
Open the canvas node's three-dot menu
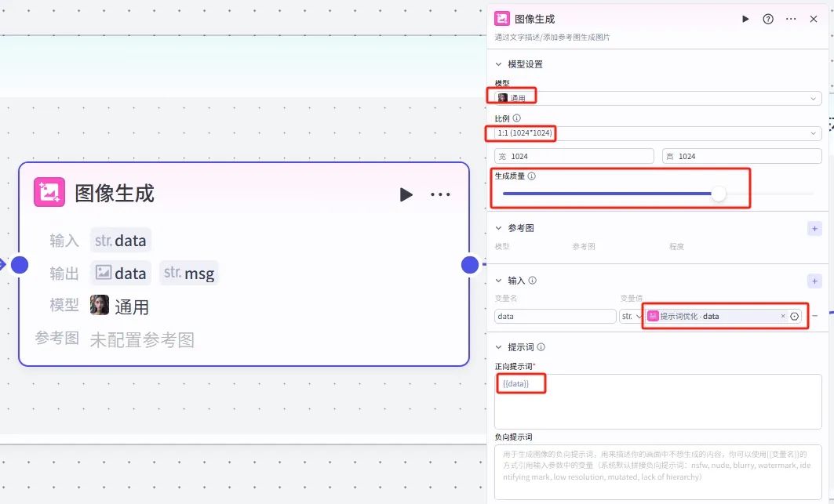click(440, 194)
